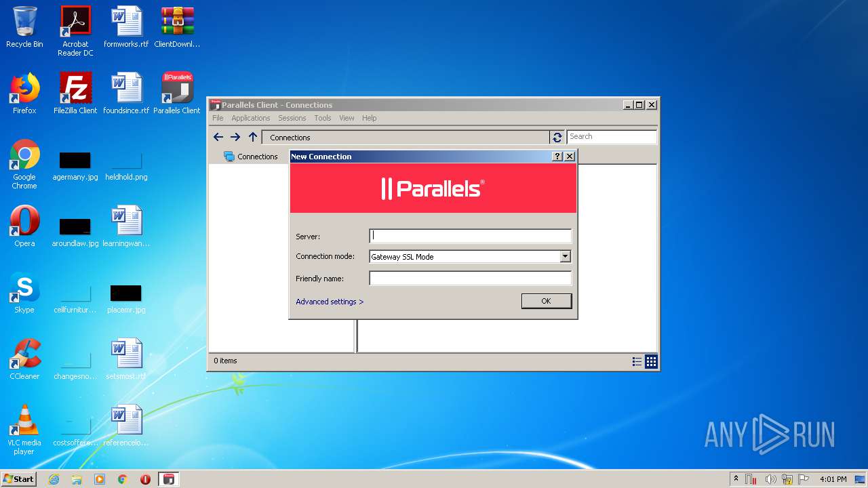Image resolution: width=868 pixels, height=488 pixels.
Task: Select agermany.jpg desktop file
Action: coord(75,166)
